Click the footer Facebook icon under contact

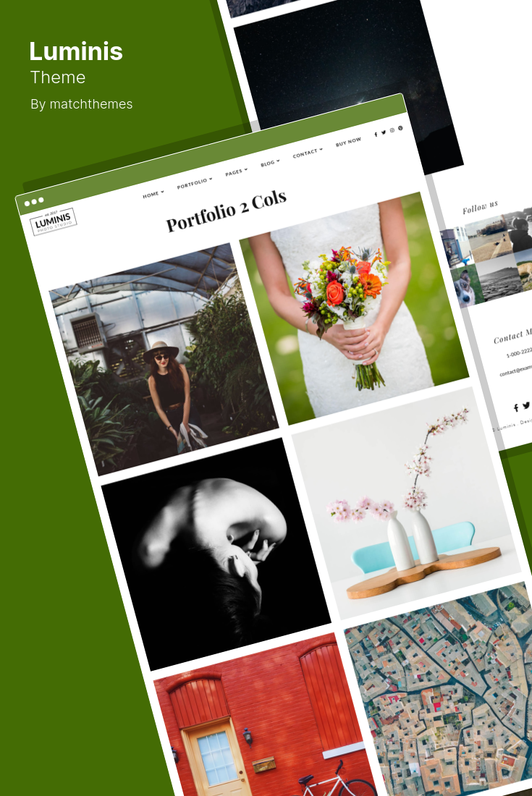(x=516, y=407)
